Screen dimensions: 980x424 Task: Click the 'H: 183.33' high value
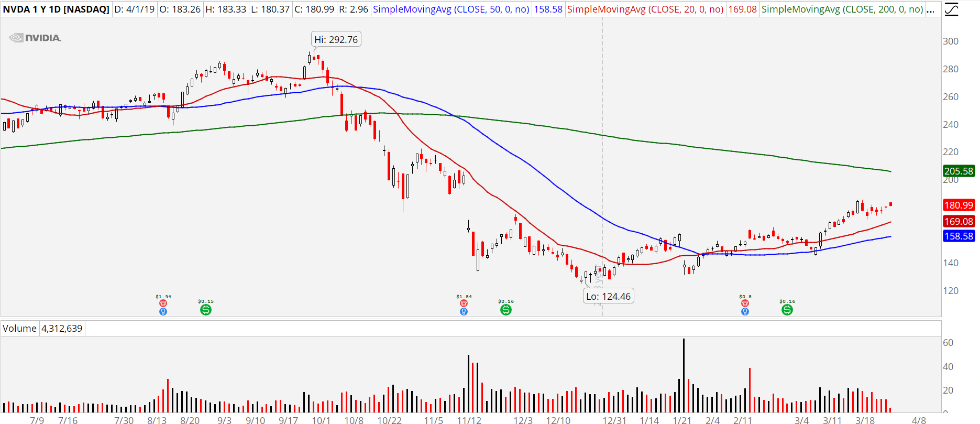click(226, 9)
